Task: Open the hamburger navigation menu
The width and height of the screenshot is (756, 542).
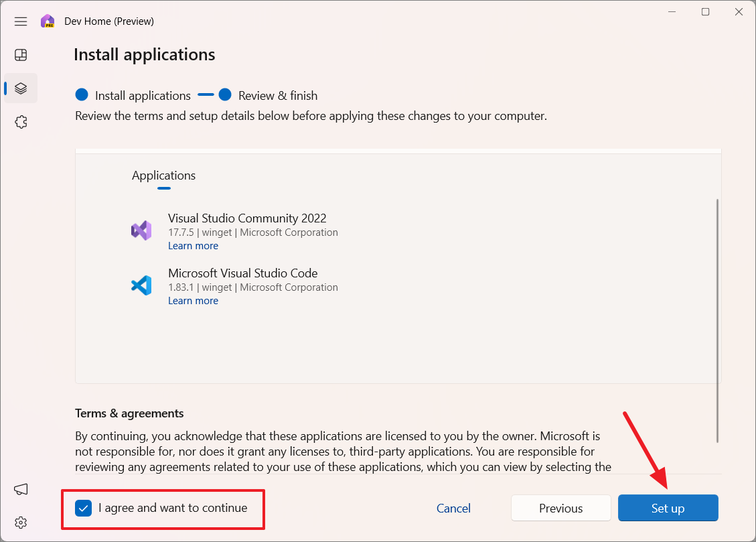Action: [21, 21]
